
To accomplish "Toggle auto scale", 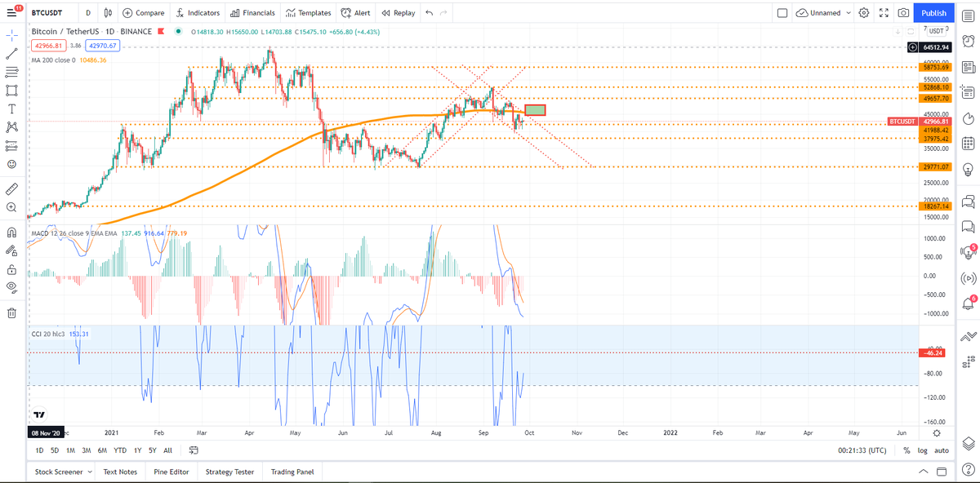I will coord(942,450).
